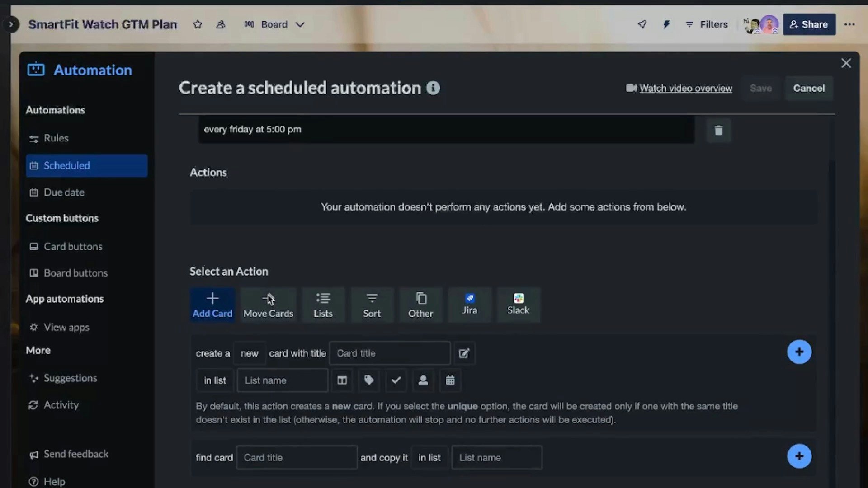Viewport: 868px width, 488px height.
Task: Open the info icon beside automation title
Action: pos(433,88)
